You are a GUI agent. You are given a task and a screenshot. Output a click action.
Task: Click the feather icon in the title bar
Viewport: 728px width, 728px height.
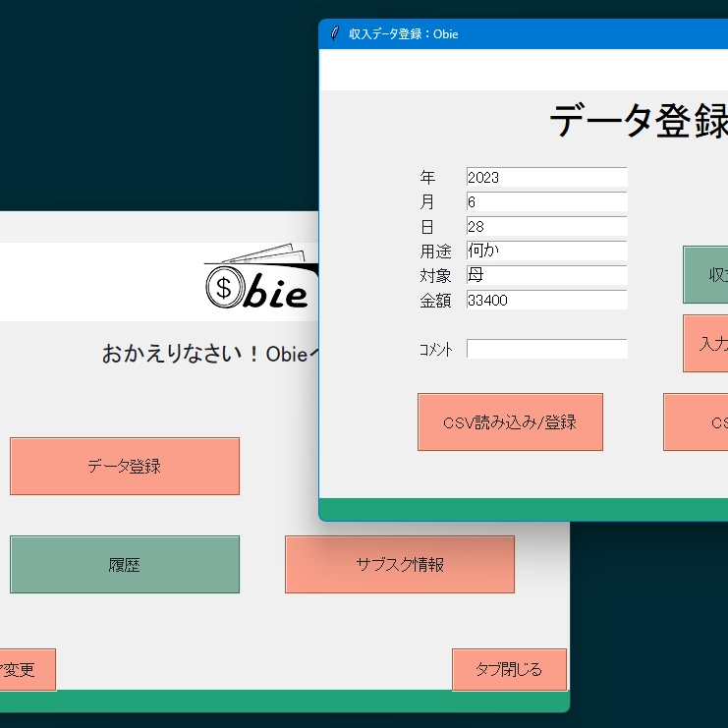click(335, 34)
